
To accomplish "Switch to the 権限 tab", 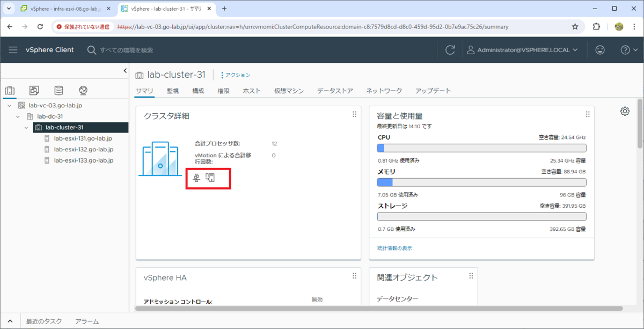I will (223, 91).
